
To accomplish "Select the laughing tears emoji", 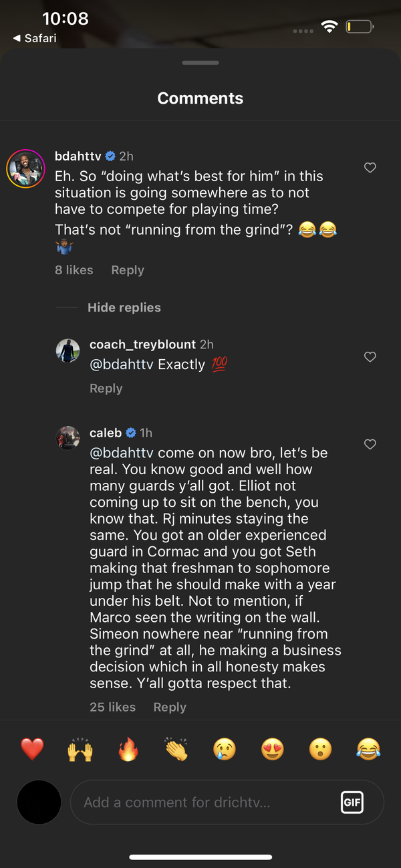I will click(x=368, y=749).
